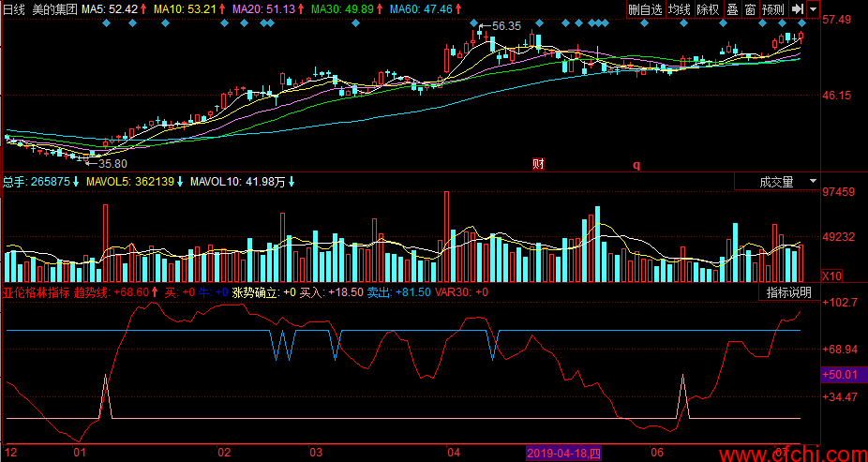The image size is (868, 462).
Task: Toggle the 均线 moving average display
Action: 680,8
